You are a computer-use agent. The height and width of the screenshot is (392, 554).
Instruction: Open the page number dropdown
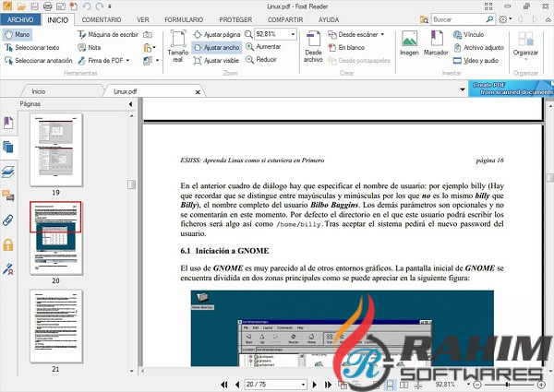click(x=303, y=385)
